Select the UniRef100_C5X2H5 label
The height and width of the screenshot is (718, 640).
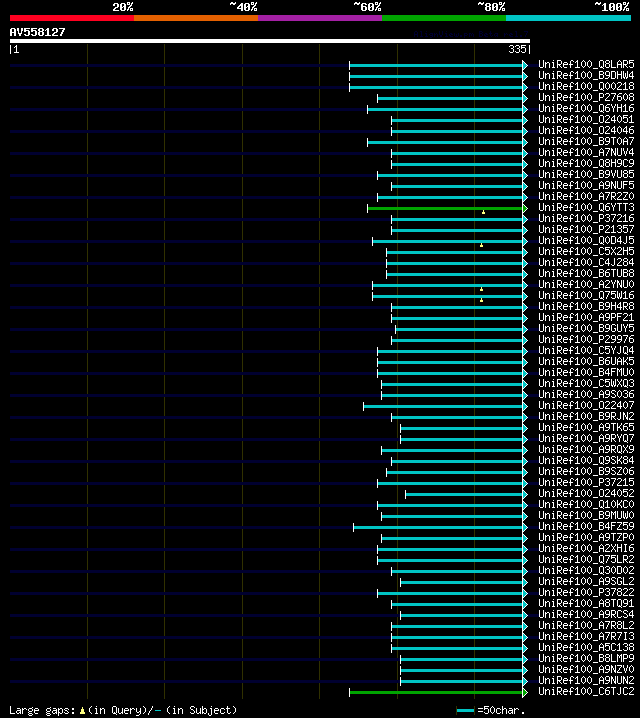[x=586, y=251]
